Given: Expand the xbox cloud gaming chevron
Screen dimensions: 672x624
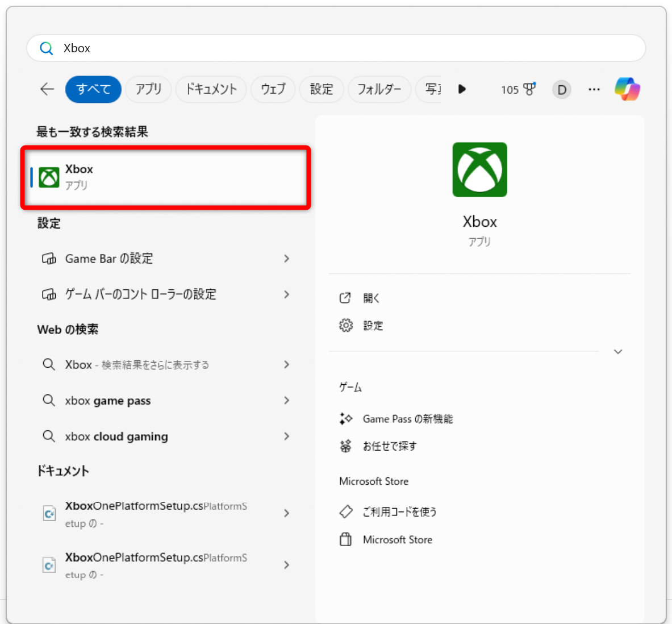Looking at the screenshot, I should [287, 436].
